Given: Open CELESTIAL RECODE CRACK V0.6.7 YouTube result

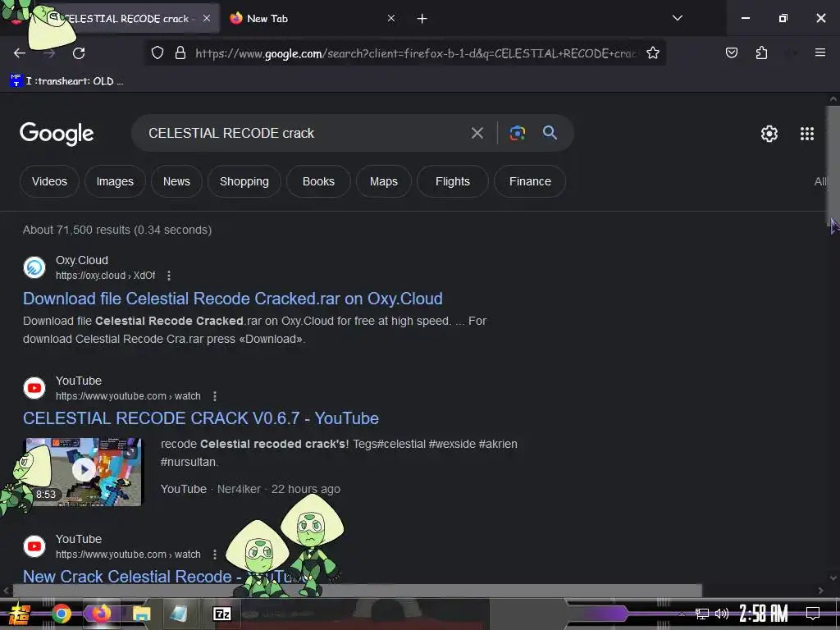Looking at the screenshot, I should 200,418.
